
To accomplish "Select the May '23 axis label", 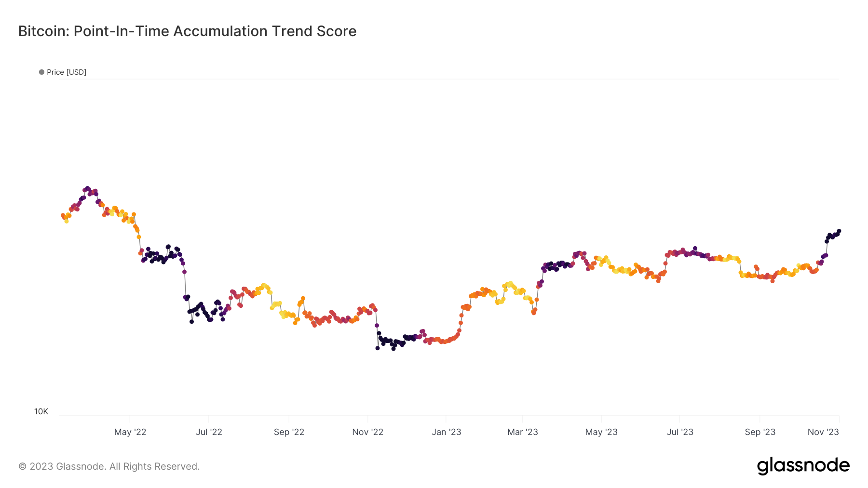I will click(x=601, y=432).
